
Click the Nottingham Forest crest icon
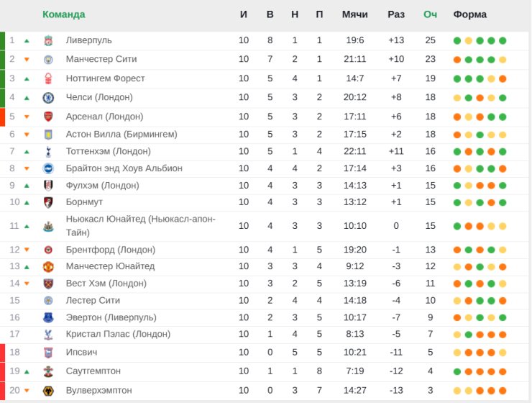pyautogui.click(x=48, y=78)
